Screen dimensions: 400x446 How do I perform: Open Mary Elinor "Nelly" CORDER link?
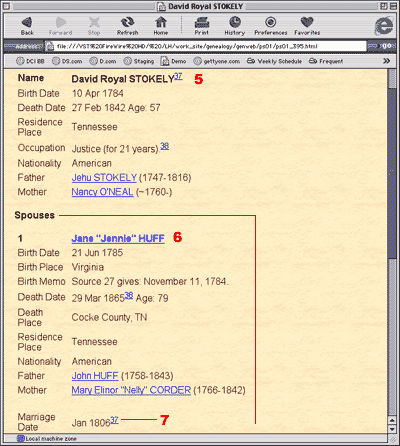click(x=131, y=390)
